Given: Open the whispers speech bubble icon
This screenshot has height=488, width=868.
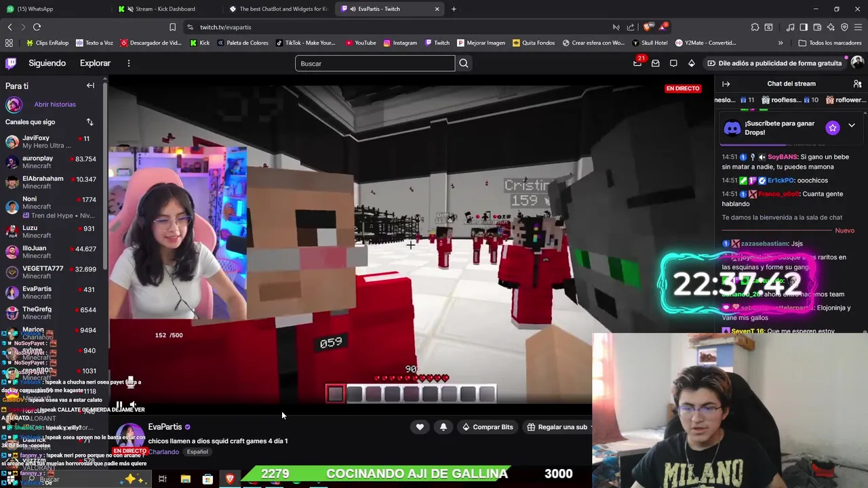Looking at the screenshot, I should [673, 63].
